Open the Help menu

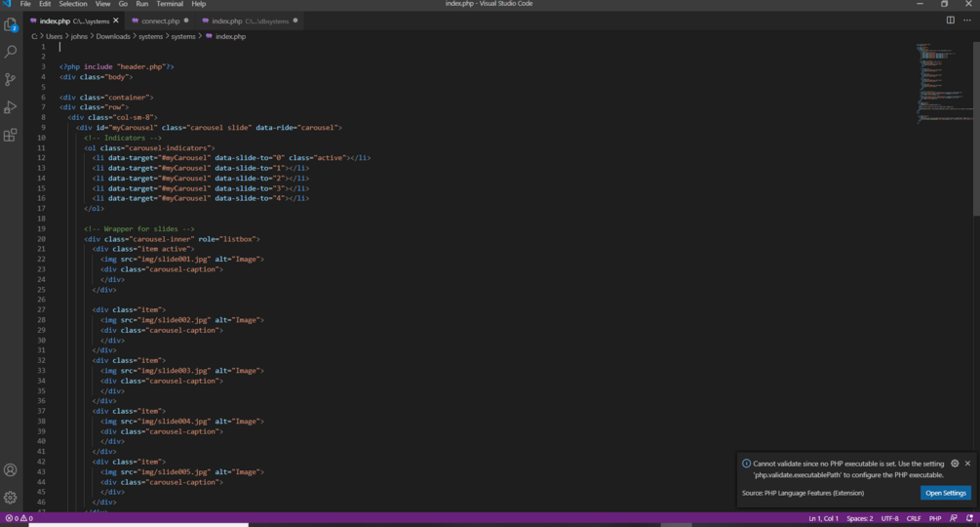point(199,4)
